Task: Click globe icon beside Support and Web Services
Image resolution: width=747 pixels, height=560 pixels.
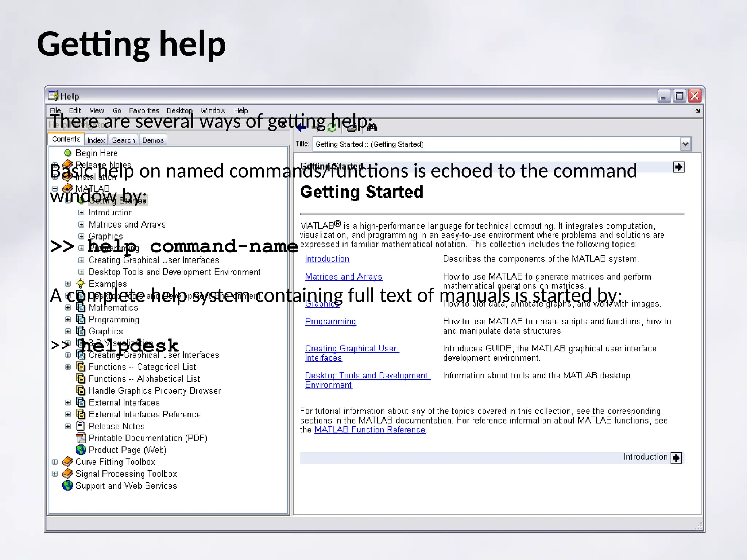Action: pos(67,486)
